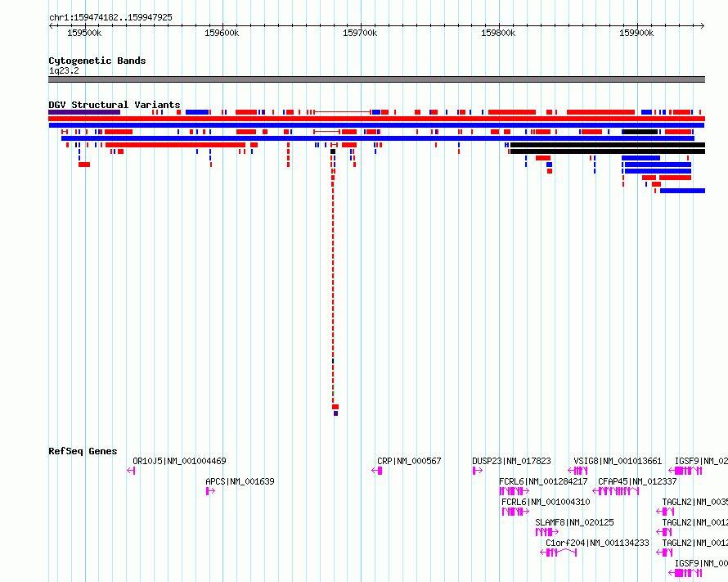Click the purple square below the variant stack

point(335,413)
